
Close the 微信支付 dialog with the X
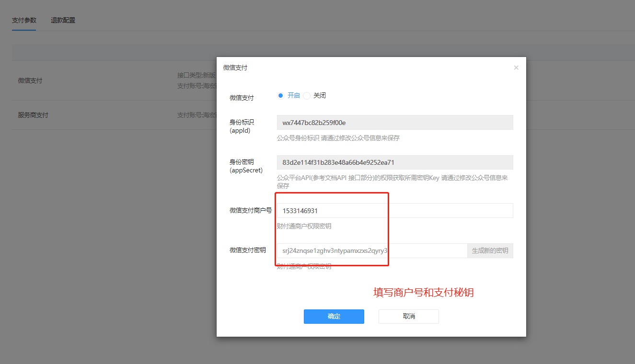(x=516, y=68)
